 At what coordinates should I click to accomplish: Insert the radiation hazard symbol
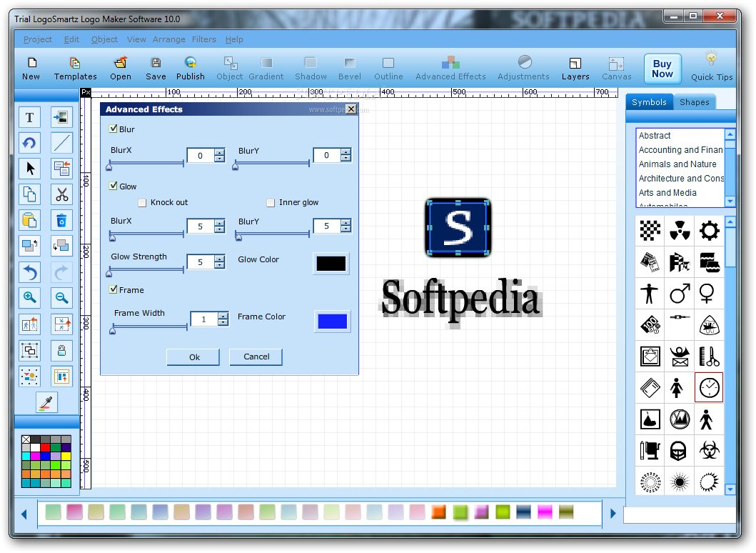(x=680, y=230)
